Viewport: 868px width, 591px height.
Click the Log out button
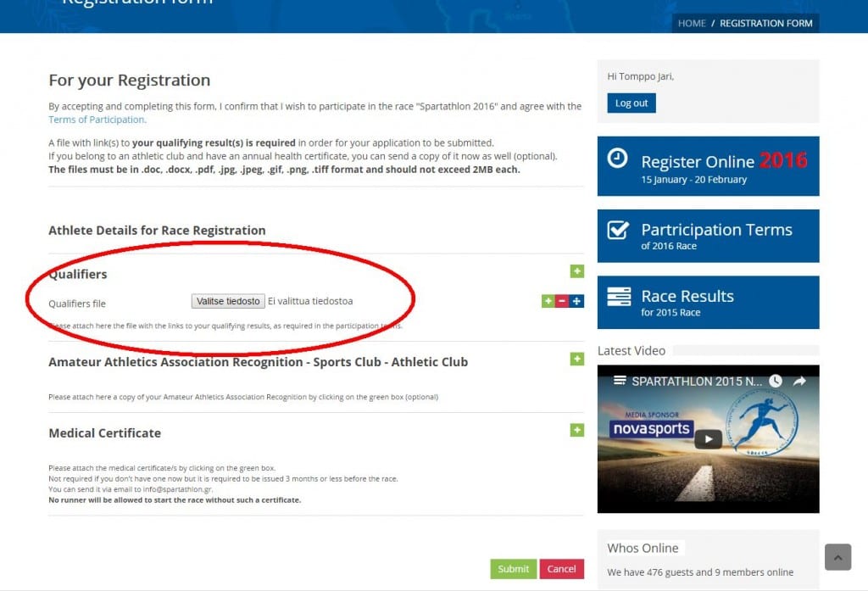pyautogui.click(x=631, y=103)
